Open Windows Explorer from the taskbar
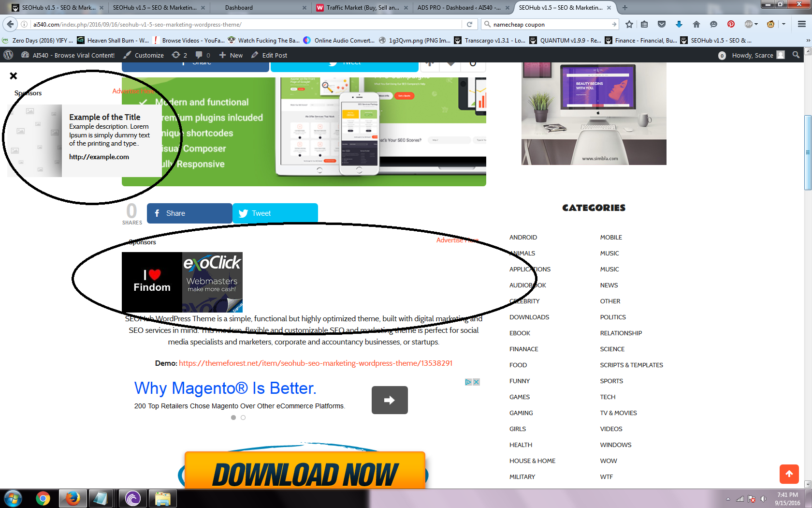The width and height of the screenshot is (812, 508). 163,498
